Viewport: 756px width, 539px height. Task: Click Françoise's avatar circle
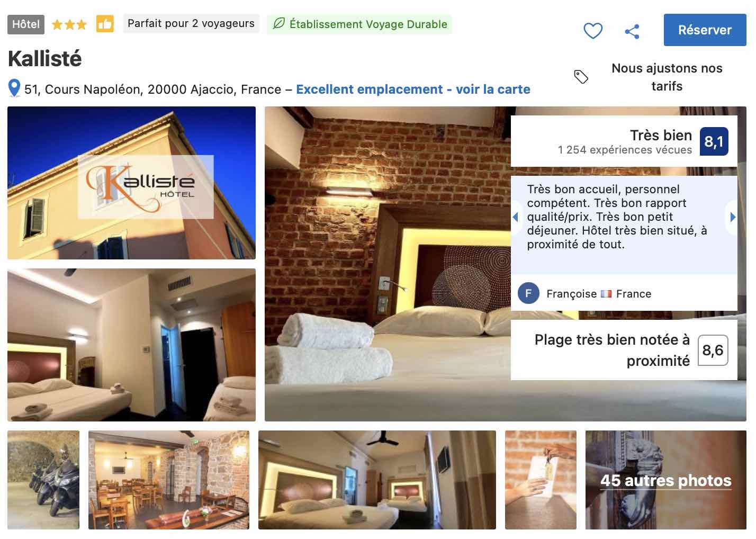click(528, 293)
